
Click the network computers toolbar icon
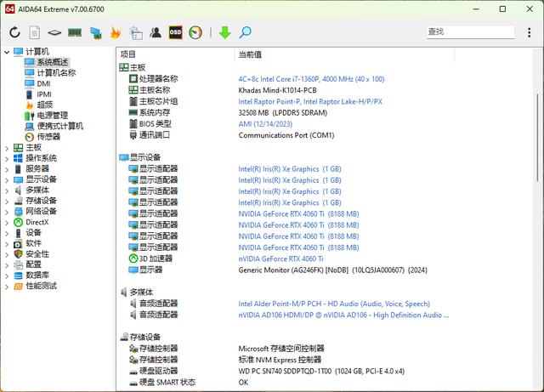(95, 32)
